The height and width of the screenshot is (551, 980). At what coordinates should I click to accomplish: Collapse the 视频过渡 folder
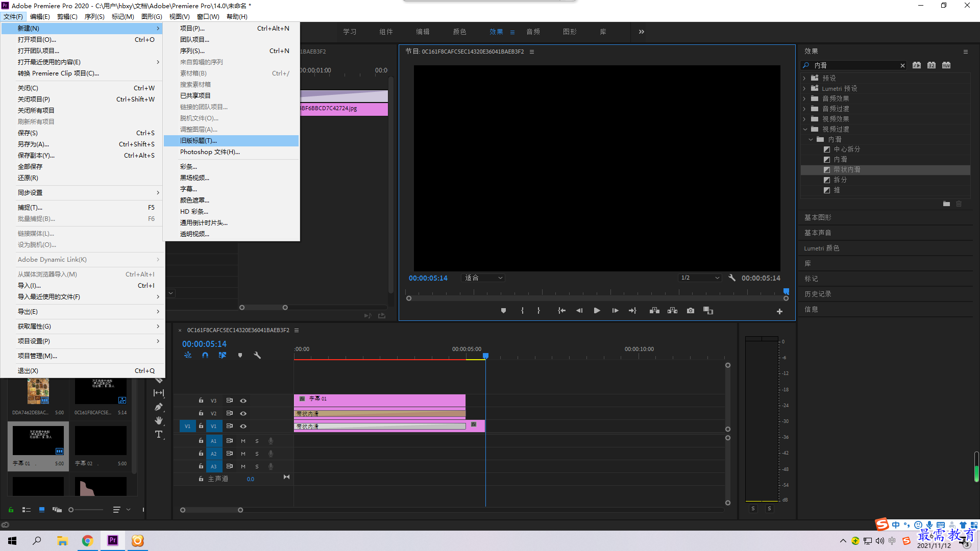click(x=805, y=129)
